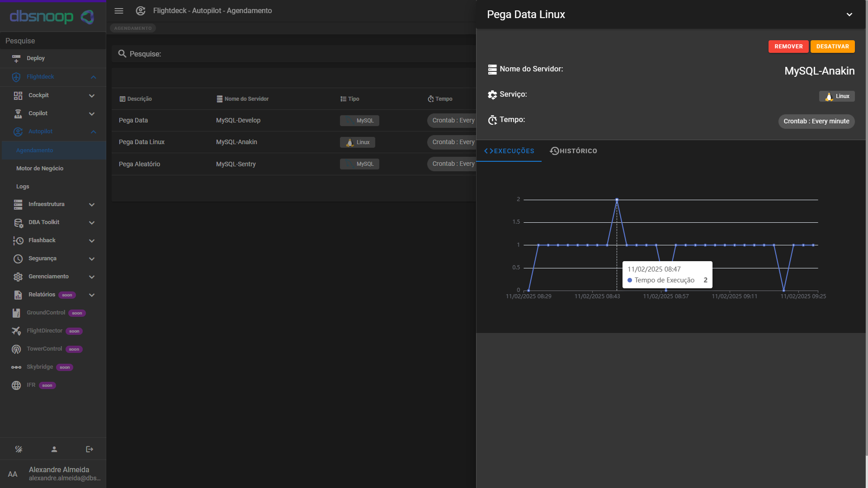Image resolution: width=868 pixels, height=488 pixels.
Task: Click the Remover button
Action: (788, 47)
